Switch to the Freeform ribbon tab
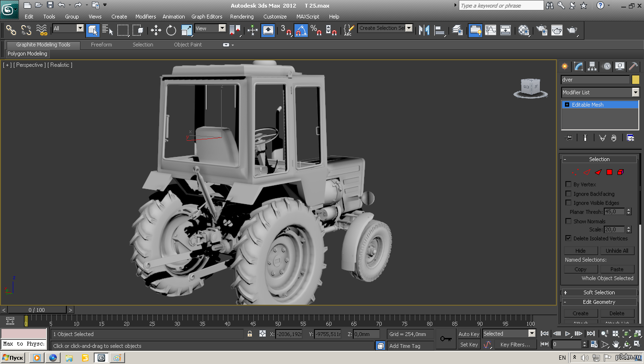This screenshot has height=364, width=644. click(x=101, y=45)
